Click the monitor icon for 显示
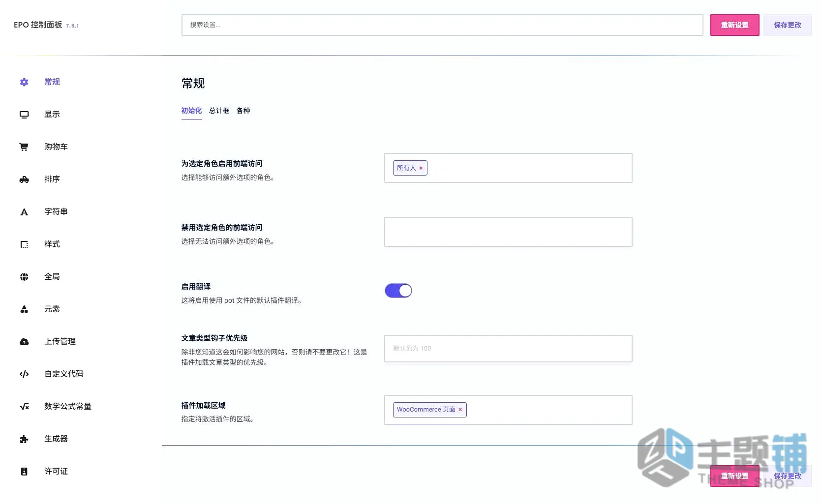The width and height of the screenshot is (821, 504). 24,115
